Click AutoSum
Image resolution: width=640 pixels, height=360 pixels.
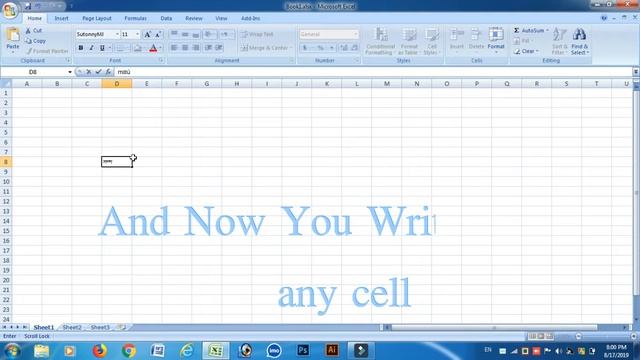[530, 31]
